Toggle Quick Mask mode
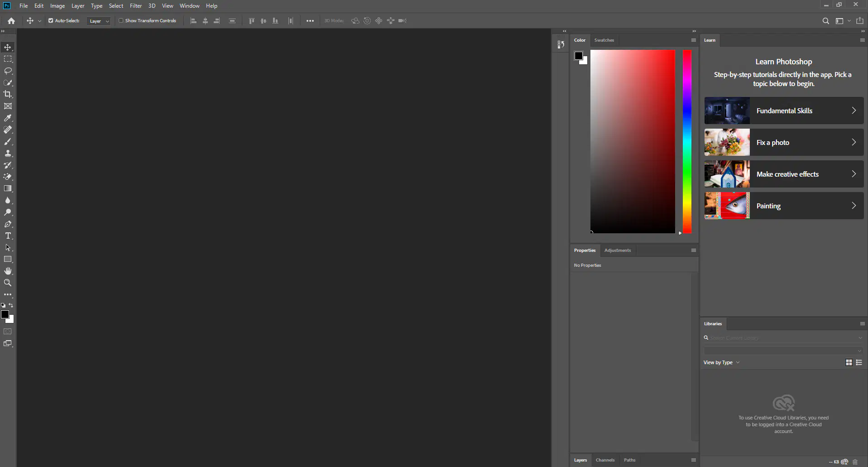868x467 pixels. pos(8,332)
